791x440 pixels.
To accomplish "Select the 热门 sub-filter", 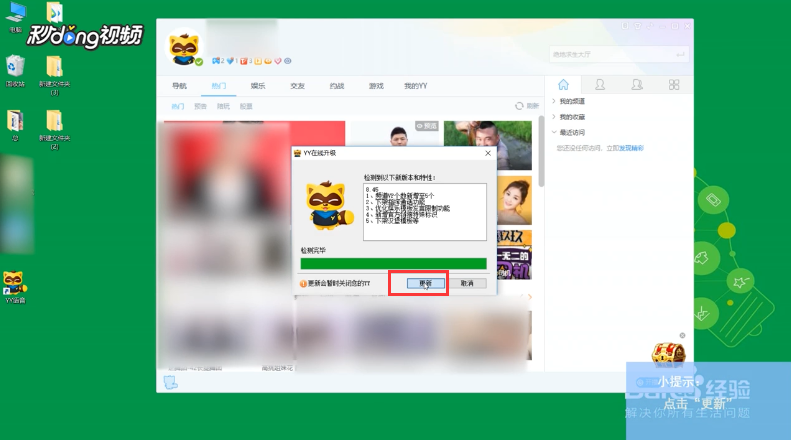I will pos(178,106).
